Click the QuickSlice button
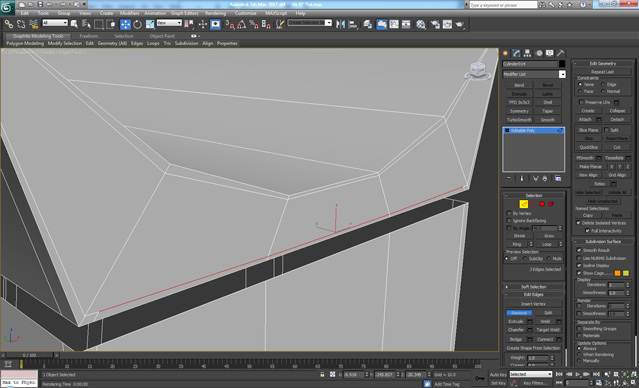Viewport: 639px width, 388px height. pyautogui.click(x=588, y=147)
